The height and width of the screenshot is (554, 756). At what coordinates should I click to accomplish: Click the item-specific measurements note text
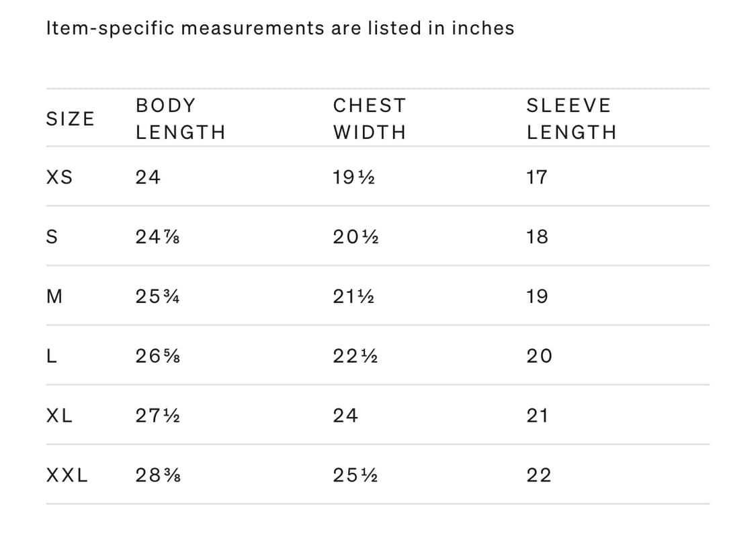(x=280, y=28)
